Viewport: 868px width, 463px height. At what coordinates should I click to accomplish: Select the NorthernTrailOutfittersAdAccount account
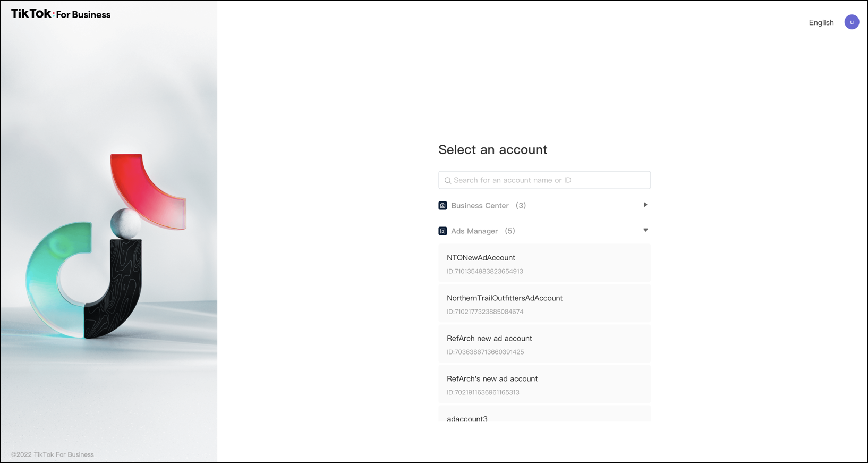point(544,304)
